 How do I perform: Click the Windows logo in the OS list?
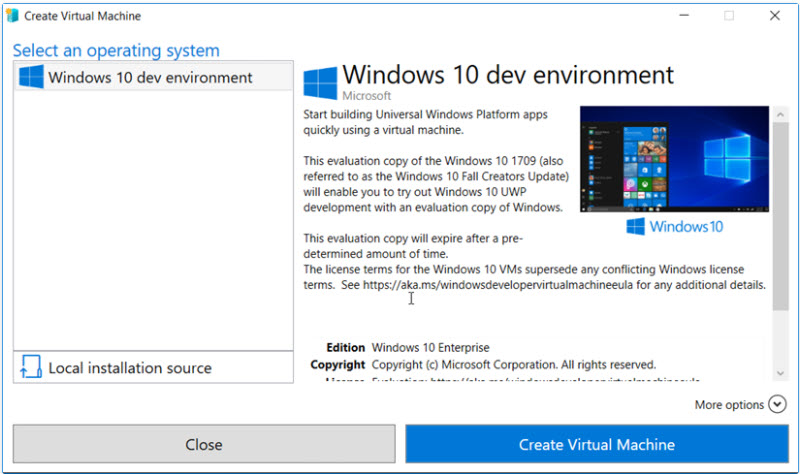coord(31,77)
